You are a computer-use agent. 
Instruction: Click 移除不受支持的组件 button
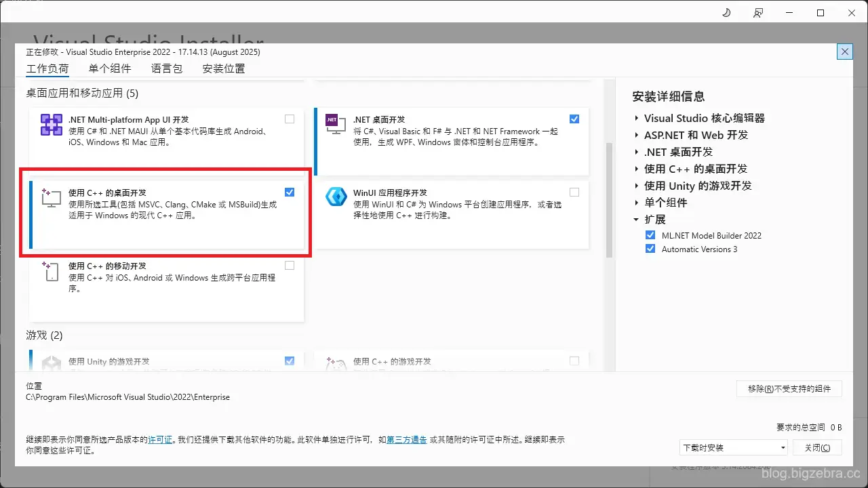coord(789,388)
